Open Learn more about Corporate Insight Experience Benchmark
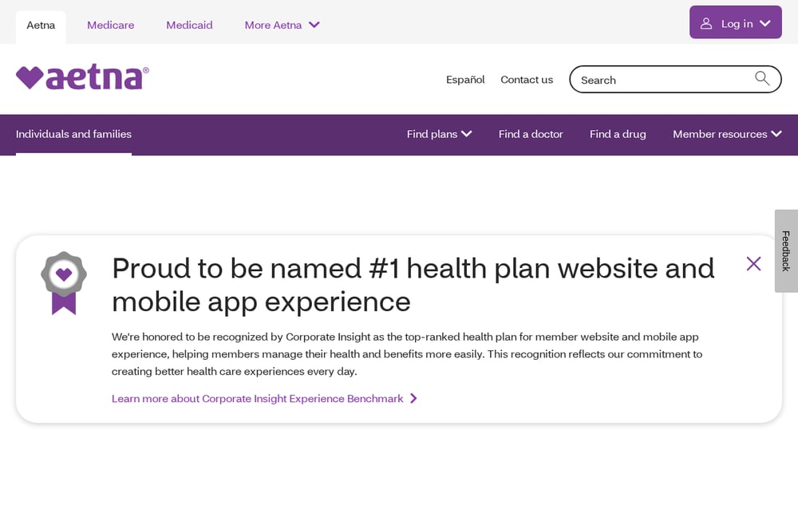The image size is (798, 532). [258, 399]
